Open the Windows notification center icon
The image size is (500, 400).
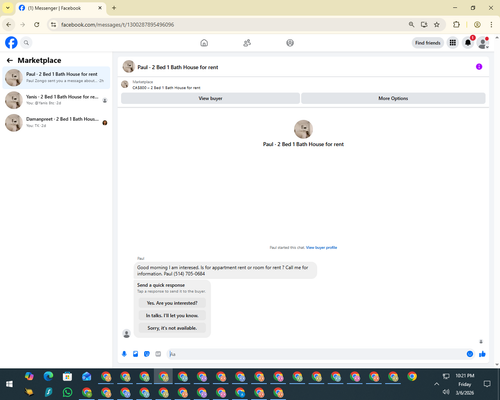pyautogui.click(x=487, y=384)
